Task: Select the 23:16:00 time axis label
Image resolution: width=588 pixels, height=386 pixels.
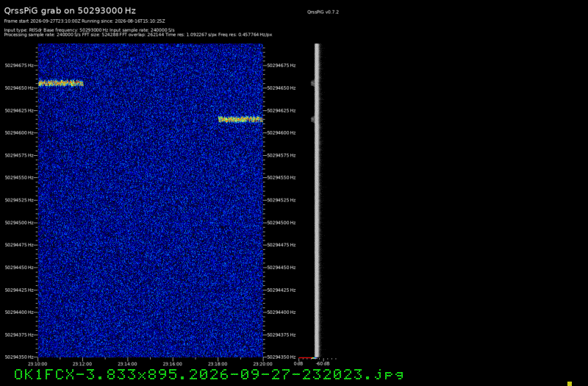Action: coord(173,364)
